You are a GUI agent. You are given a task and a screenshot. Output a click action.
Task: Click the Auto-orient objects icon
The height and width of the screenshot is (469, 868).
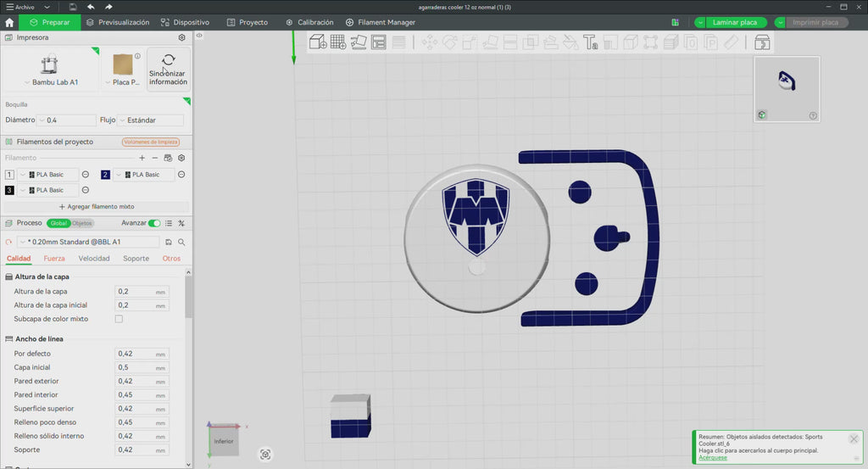point(359,42)
